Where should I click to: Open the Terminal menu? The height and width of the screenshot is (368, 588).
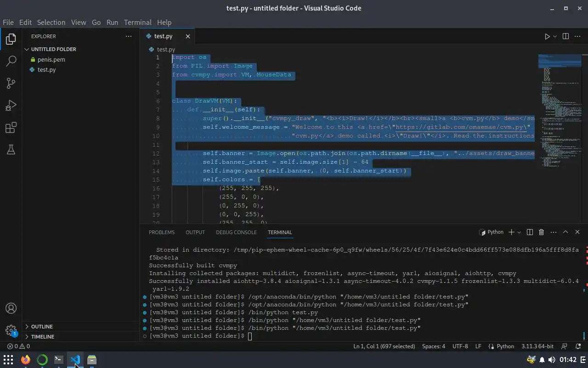pyautogui.click(x=137, y=22)
